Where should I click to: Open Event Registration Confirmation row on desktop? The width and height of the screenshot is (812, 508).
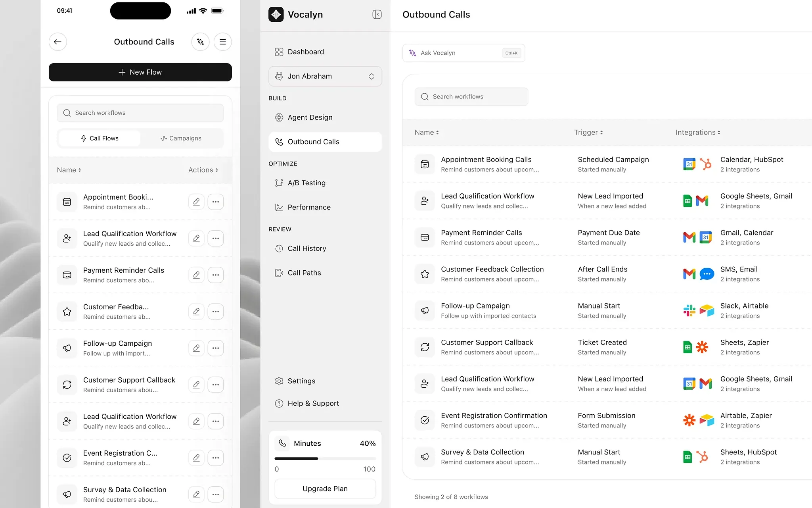607,420
